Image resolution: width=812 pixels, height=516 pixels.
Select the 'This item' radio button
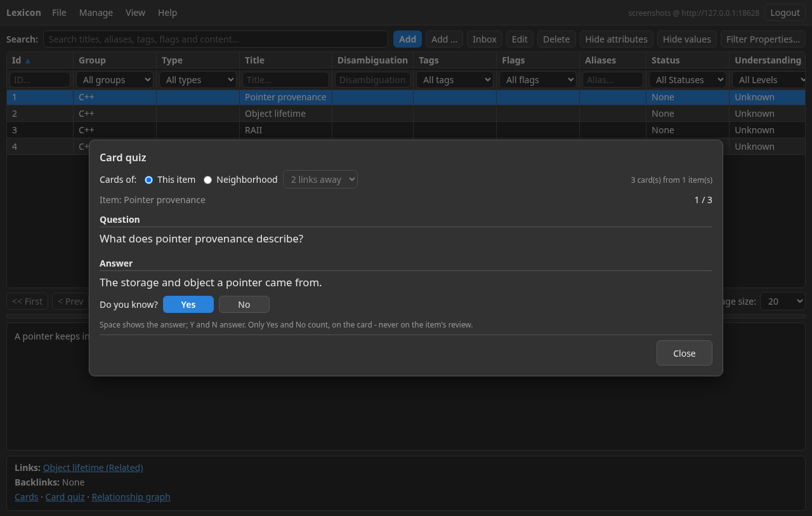[x=148, y=180]
